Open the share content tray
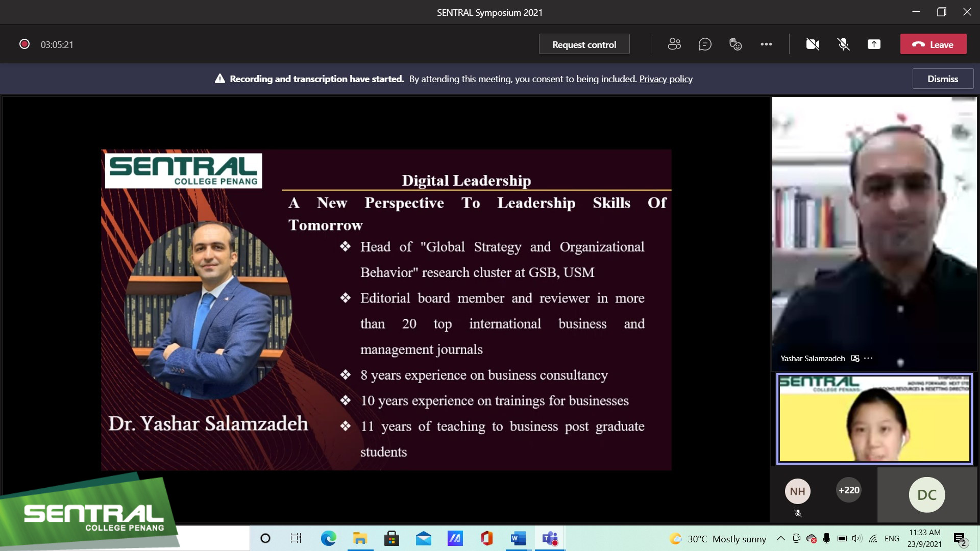The width and height of the screenshot is (980, 551). (874, 44)
